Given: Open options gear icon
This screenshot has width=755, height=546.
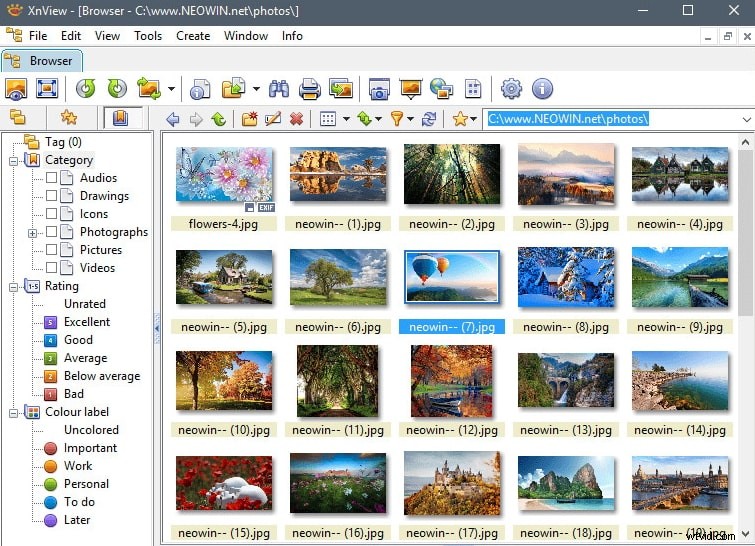Looking at the screenshot, I should [511, 89].
